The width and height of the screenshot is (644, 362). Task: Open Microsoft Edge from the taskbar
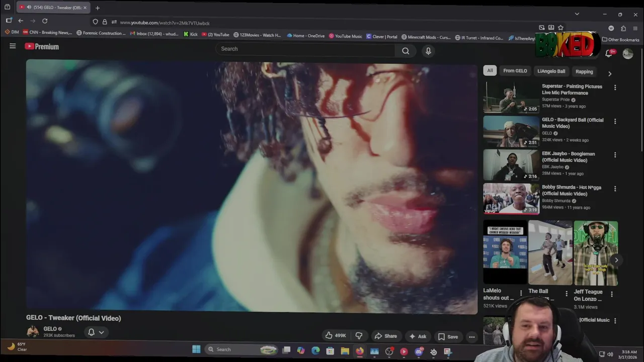[315, 350]
